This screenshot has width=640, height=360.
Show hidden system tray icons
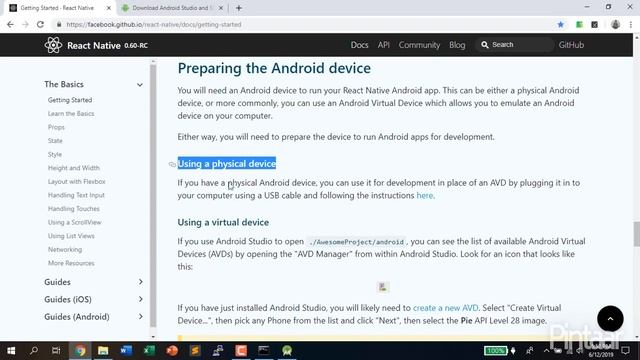point(546,351)
